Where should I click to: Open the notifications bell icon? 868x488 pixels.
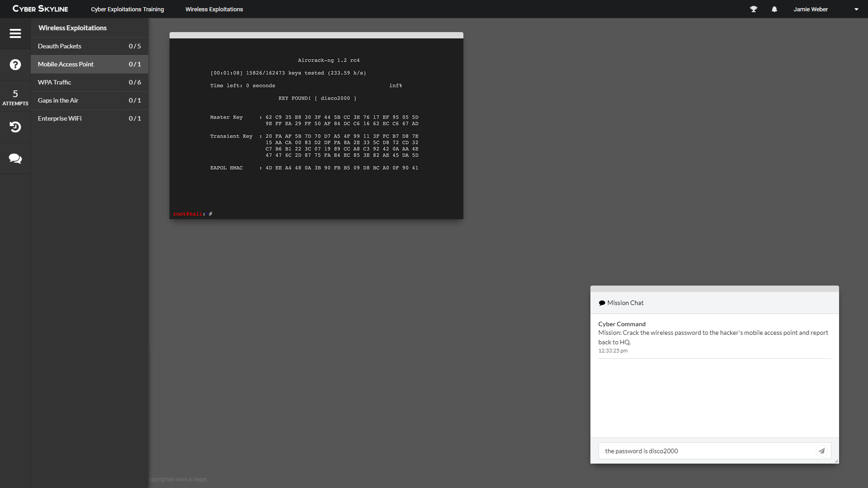click(774, 9)
